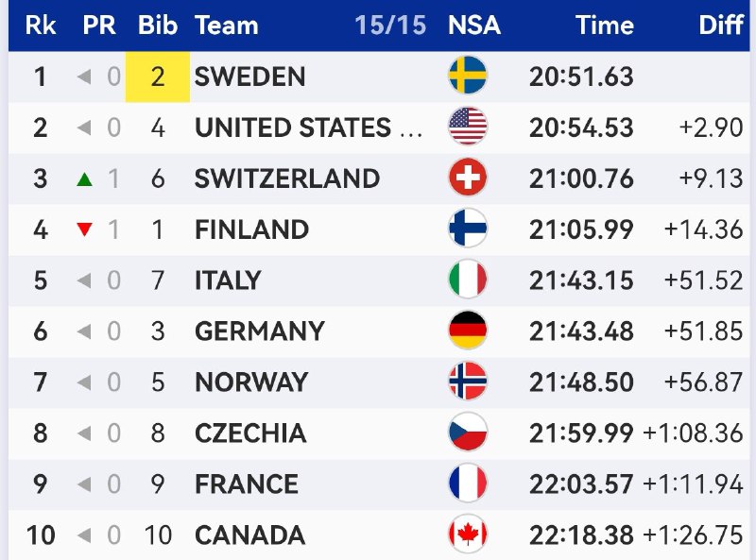Click the Sweden flag icon
Image resolution: width=756 pixels, height=560 pixels.
(468, 76)
